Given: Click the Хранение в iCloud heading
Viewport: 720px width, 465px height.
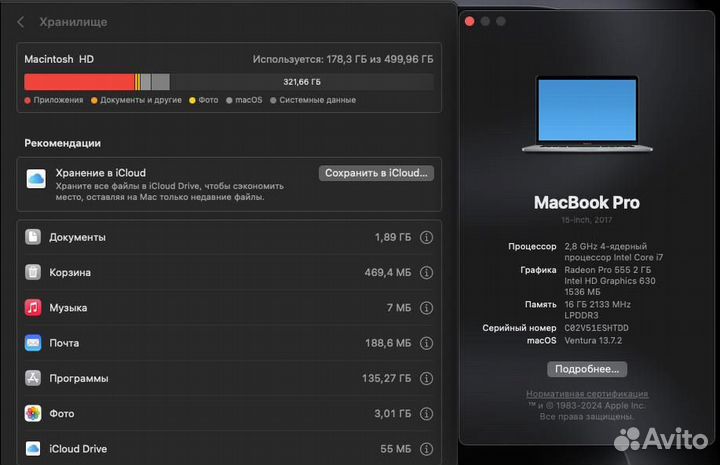Looking at the screenshot, I should [101, 173].
